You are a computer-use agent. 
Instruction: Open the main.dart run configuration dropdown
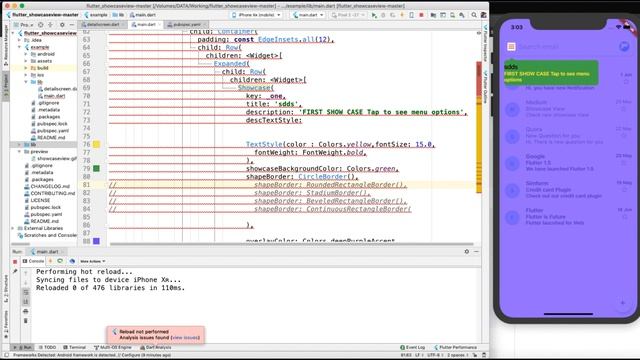point(308,15)
